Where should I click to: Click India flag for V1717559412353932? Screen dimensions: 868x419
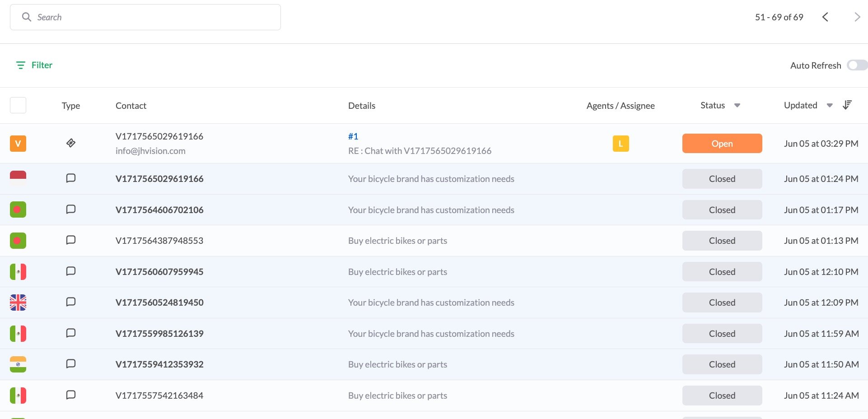click(x=18, y=364)
